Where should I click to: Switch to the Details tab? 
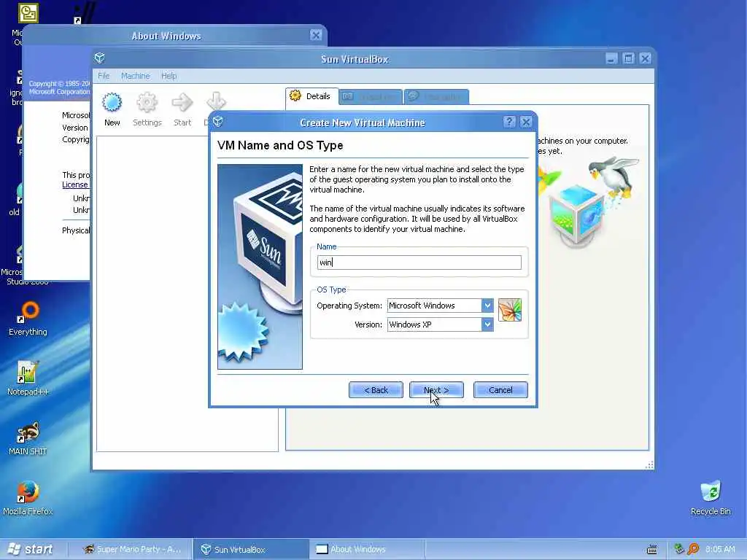(x=311, y=96)
